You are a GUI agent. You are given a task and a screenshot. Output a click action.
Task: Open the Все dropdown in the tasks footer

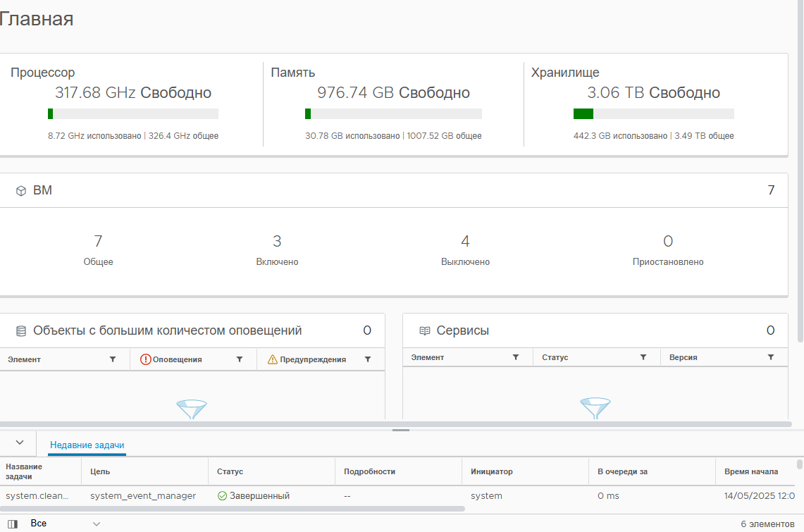tap(66, 524)
